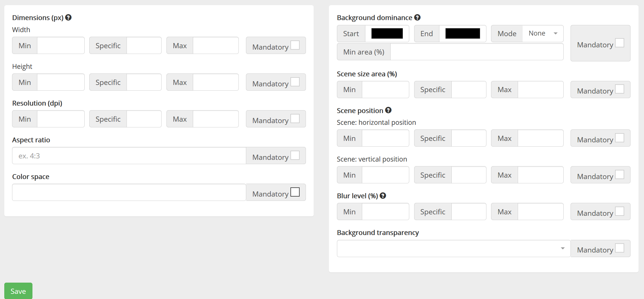The height and width of the screenshot is (299, 644).
Task: Select the Scene size area Max field
Action: (x=540, y=90)
